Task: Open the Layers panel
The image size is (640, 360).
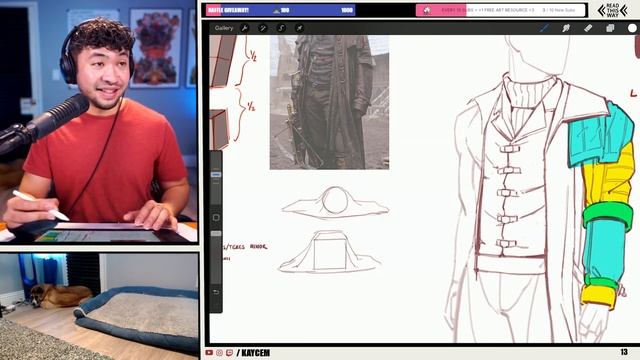Action: click(x=610, y=28)
